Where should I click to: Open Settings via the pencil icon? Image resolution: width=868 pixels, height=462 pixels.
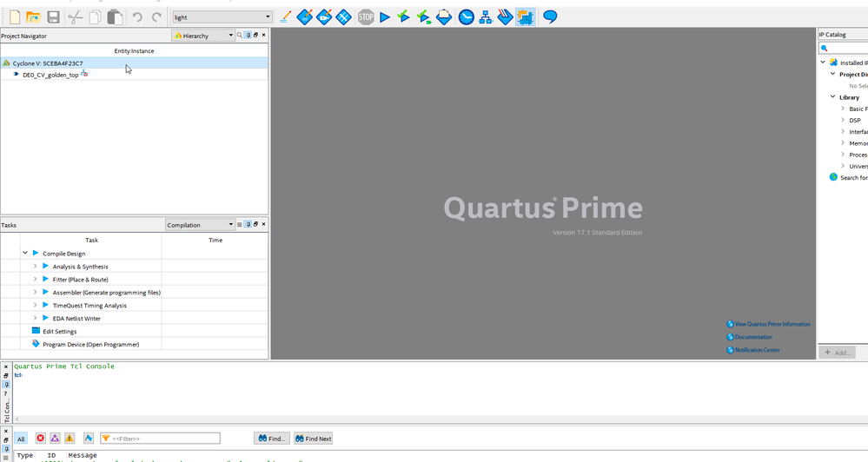coord(285,17)
